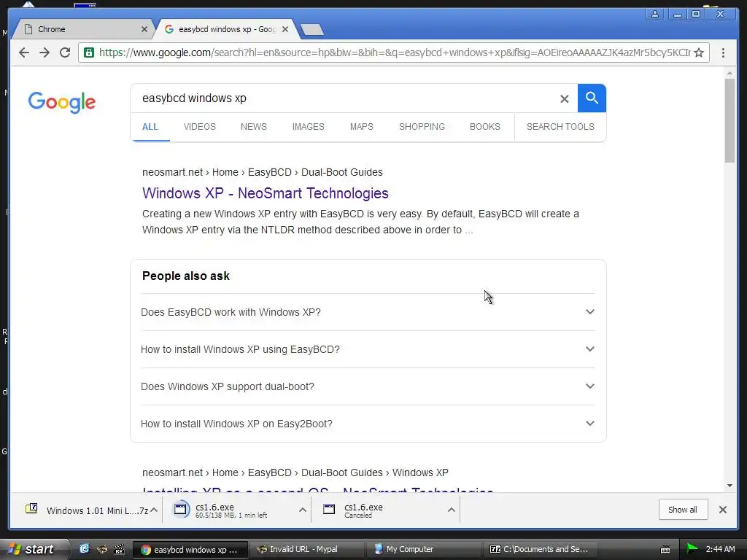
Task: Click the scrollbar up arrow
Action: [729, 74]
